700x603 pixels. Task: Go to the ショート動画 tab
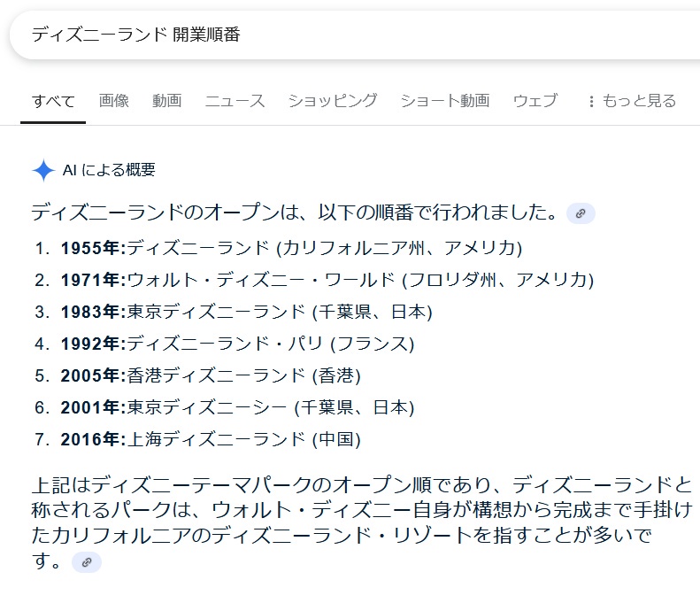pos(444,101)
